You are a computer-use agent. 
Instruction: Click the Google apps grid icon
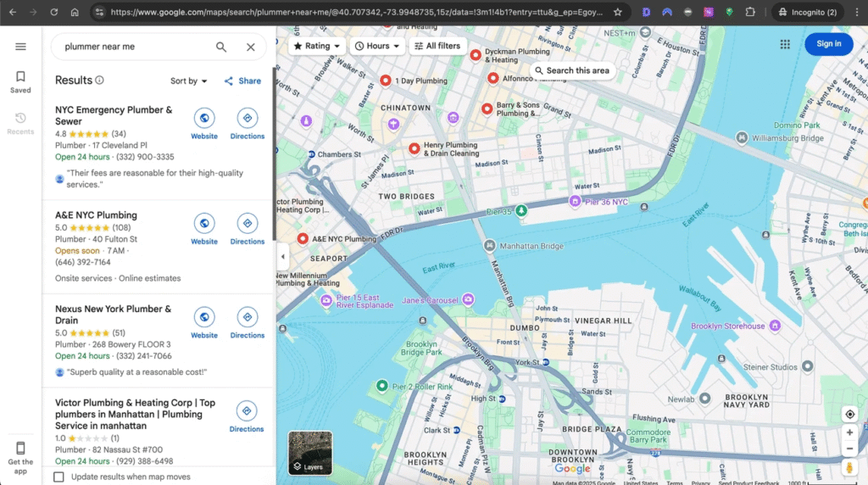[785, 44]
